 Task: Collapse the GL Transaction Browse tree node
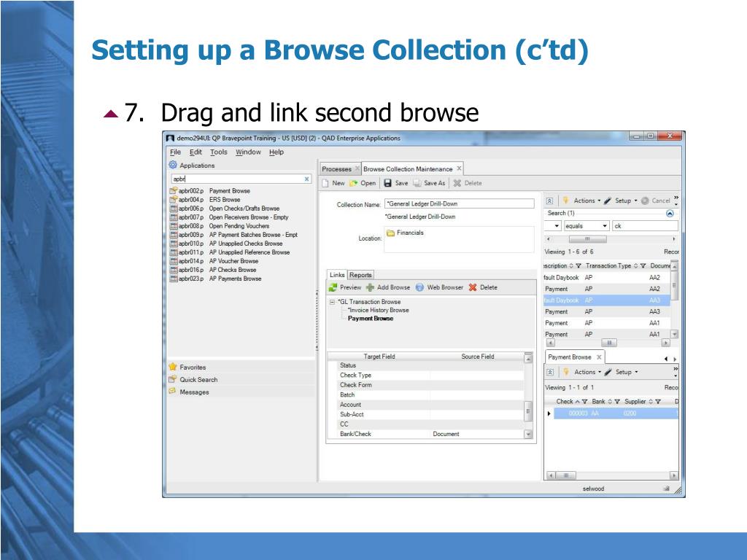[x=332, y=302]
